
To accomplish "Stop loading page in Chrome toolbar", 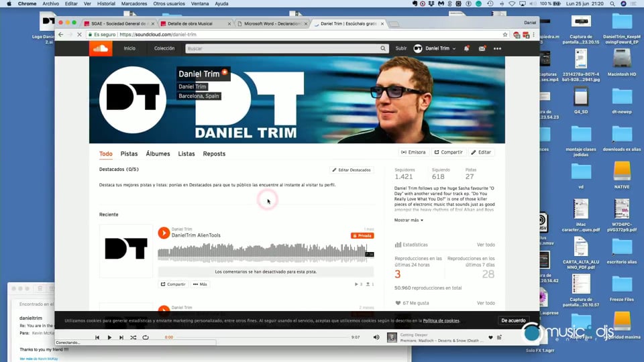I will (x=79, y=34).
